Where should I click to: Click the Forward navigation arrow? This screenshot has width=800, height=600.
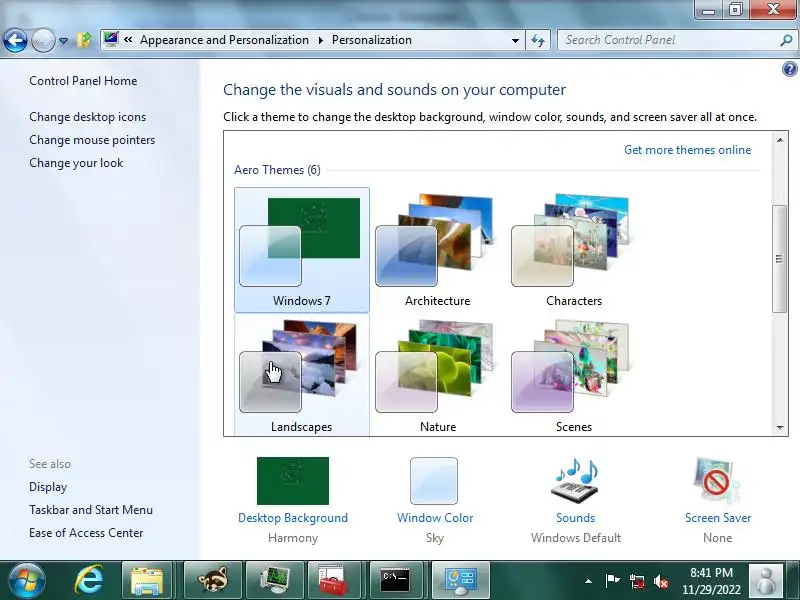[x=43, y=40]
